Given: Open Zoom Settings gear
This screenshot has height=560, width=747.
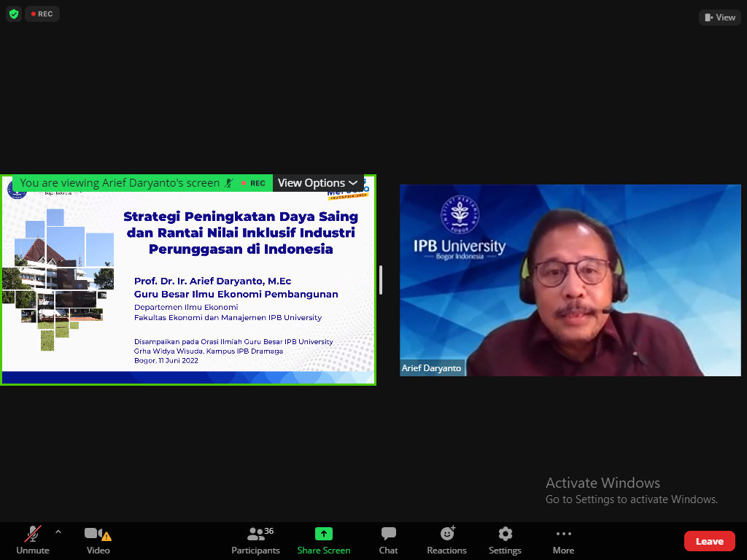Looking at the screenshot, I should pyautogui.click(x=505, y=540).
